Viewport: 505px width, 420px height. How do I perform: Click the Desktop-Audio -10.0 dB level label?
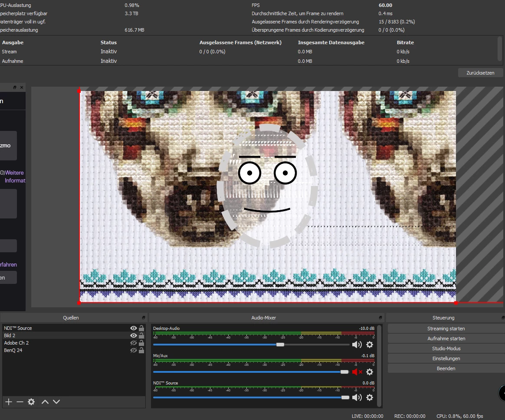367,328
